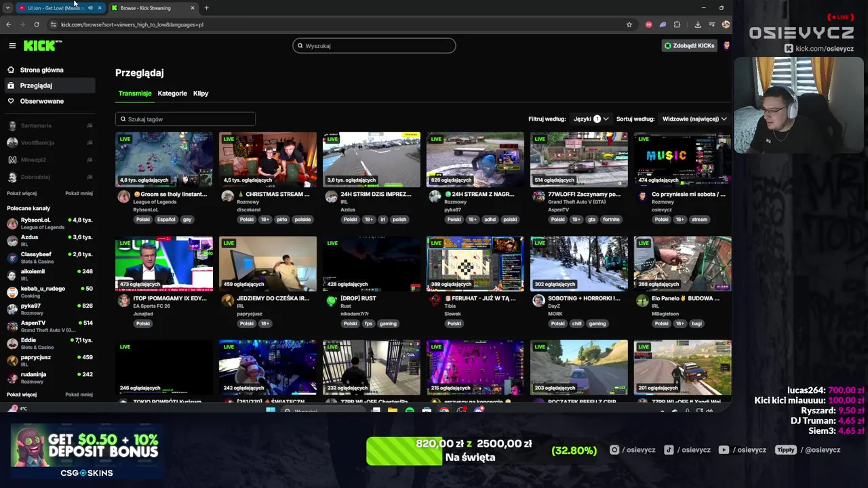Open RybsonLoL recommended channel
Screen dimensions: 868x488
(x=50, y=223)
